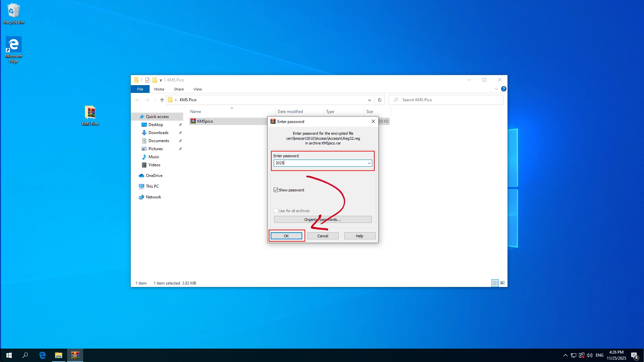Go up one folder level arrow
This screenshot has width=644, height=362.
(162, 100)
